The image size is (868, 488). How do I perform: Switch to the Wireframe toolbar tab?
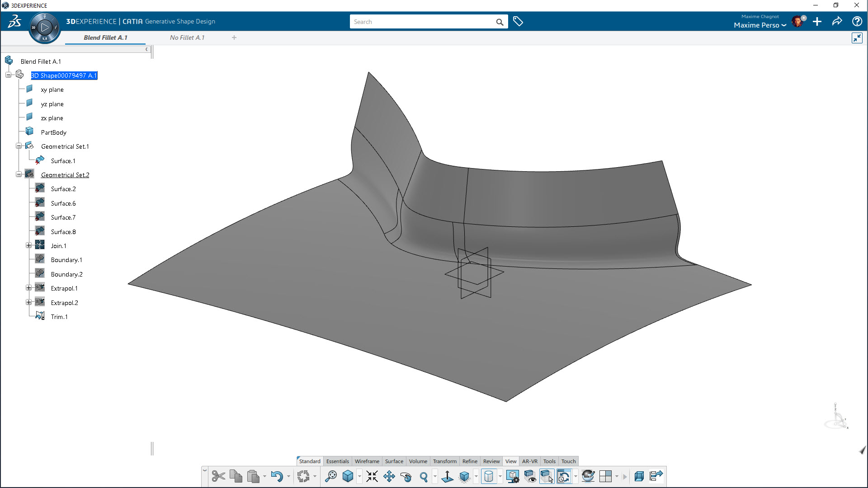pos(367,461)
